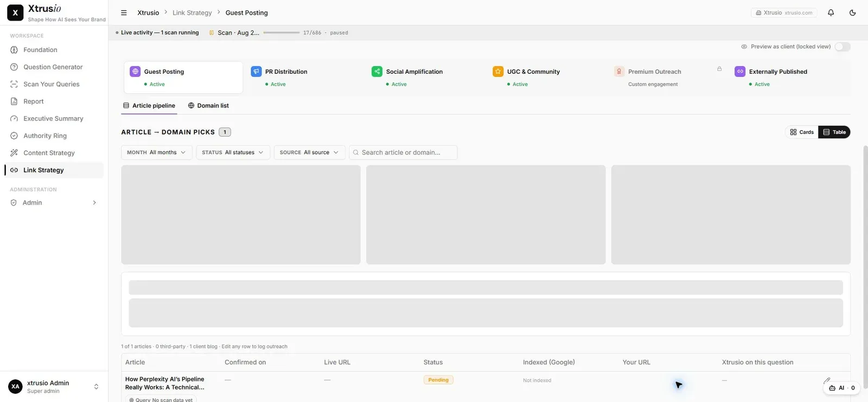868x402 pixels.
Task: Open the Article pipeline tab
Action: click(x=149, y=106)
